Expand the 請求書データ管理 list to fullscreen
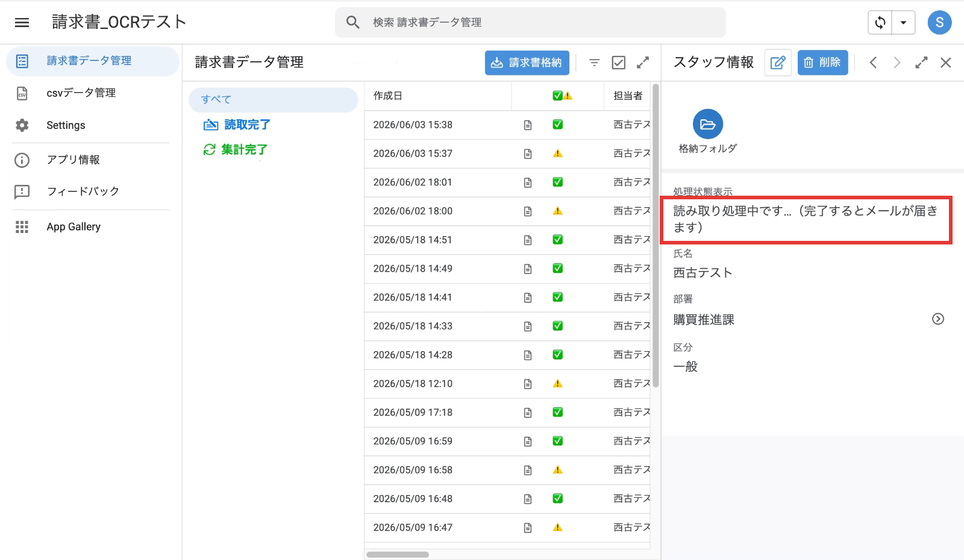Image resolution: width=964 pixels, height=560 pixels. click(x=643, y=63)
